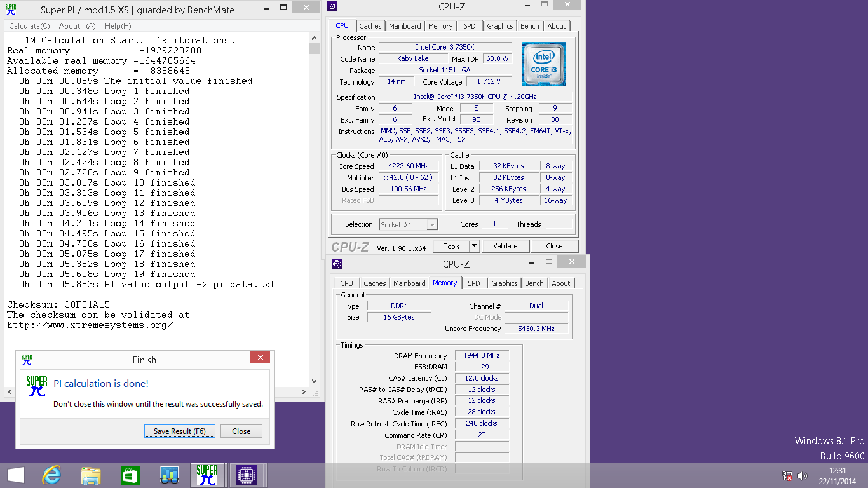Click the Super PI scrollbar up arrow
Viewport: 868px width, 488px height.
coord(314,39)
